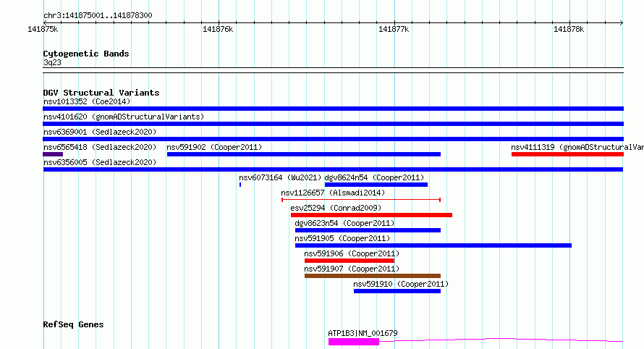Select the nsv591902 (Cooper2011) blue bar
The height and width of the screenshot is (349, 644).
303,154
